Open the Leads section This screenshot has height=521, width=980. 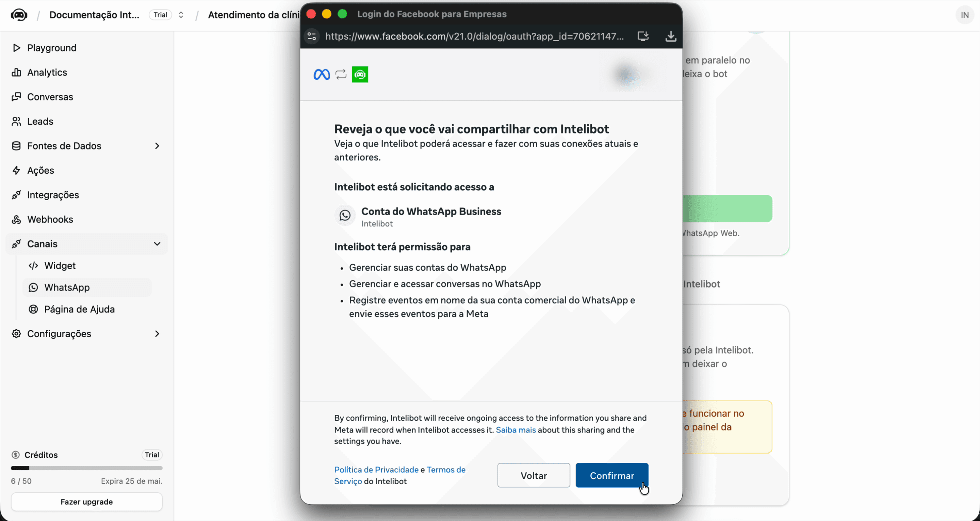(87, 122)
